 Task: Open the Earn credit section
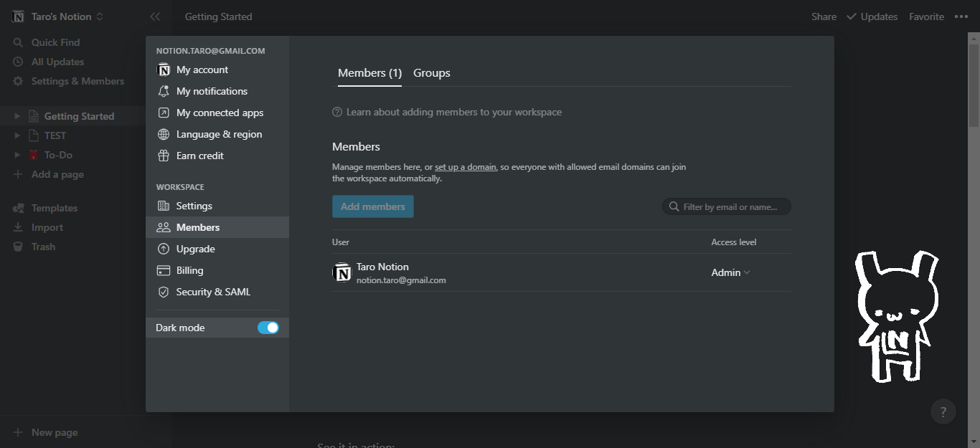click(x=217, y=156)
